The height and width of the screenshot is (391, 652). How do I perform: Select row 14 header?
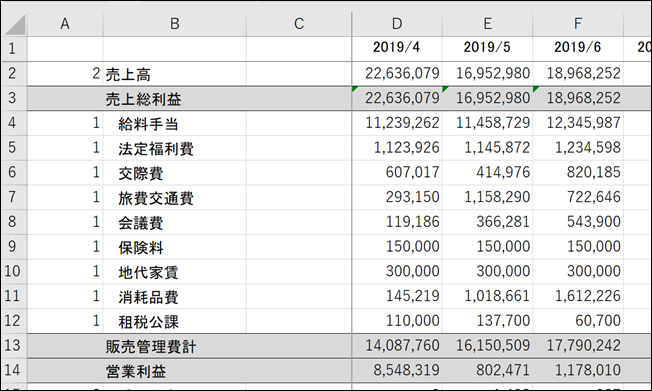(x=13, y=370)
